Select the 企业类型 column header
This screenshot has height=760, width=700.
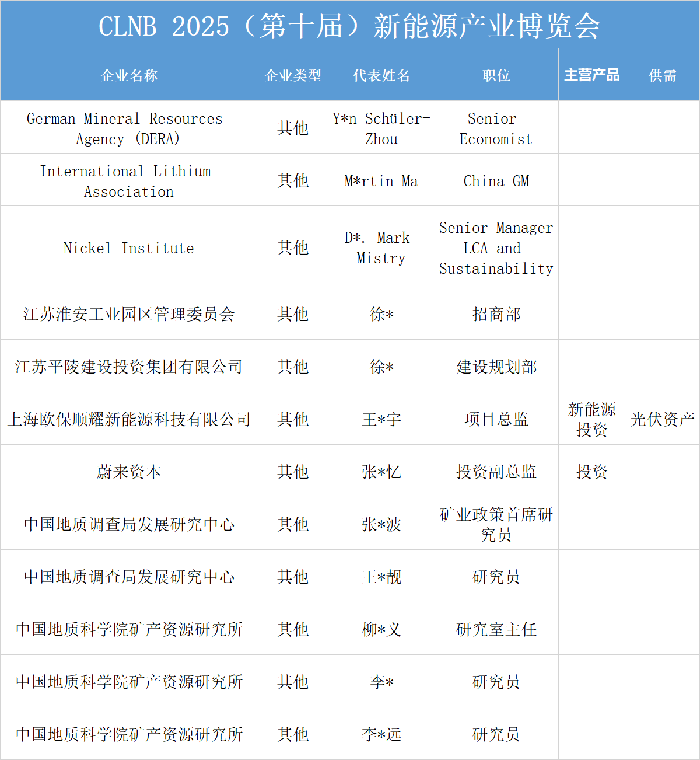[293, 75]
